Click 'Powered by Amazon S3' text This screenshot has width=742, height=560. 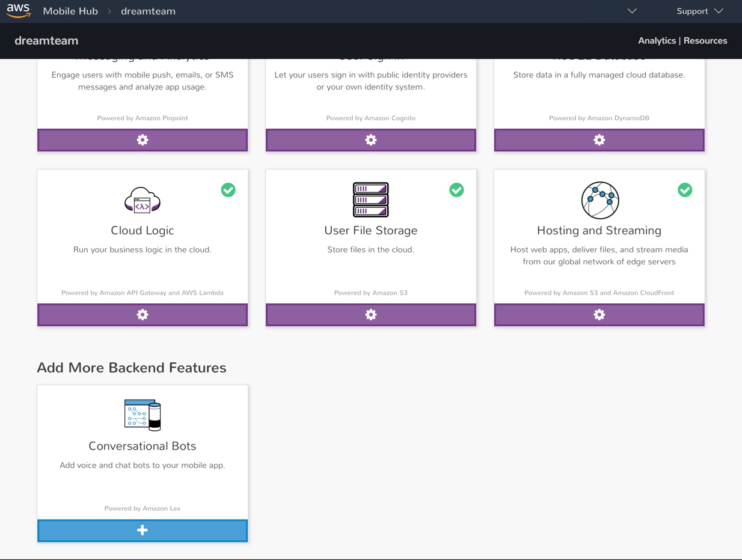point(371,293)
